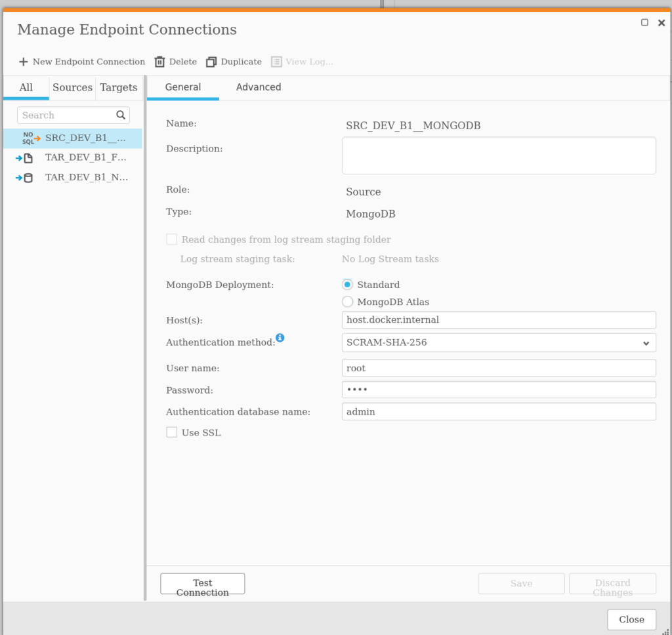Click the Delete trash can icon

[159, 62]
